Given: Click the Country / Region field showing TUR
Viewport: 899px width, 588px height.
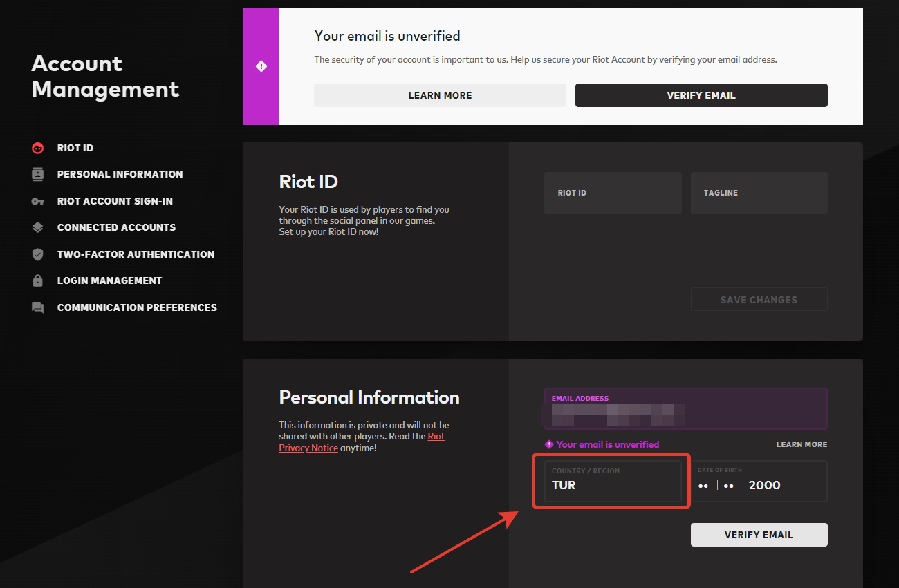Looking at the screenshot, I should pyautogui.click(x=613, y=481).
